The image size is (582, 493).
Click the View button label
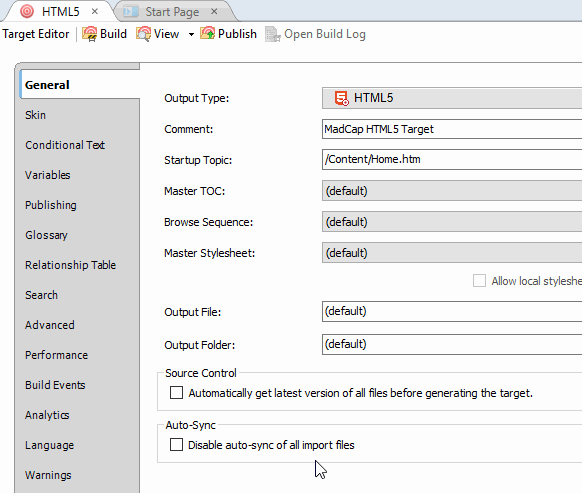click(x=166, y=34)
